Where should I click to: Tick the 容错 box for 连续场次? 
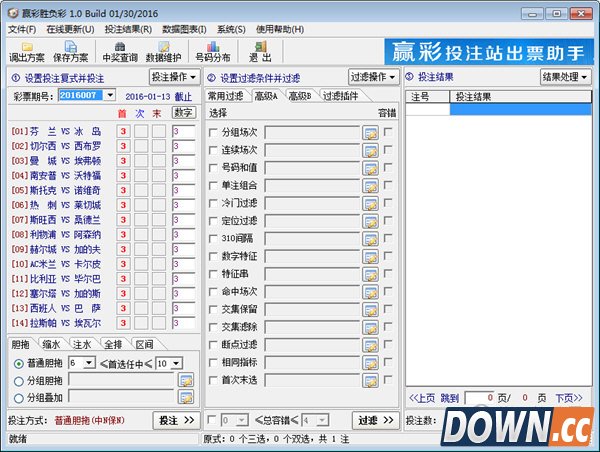coord(388,150)
